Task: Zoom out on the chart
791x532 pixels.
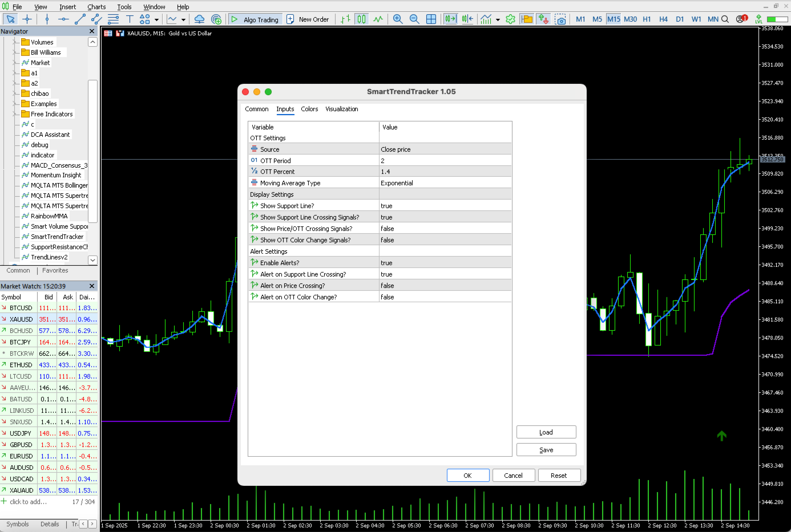Action: (414, 19)
